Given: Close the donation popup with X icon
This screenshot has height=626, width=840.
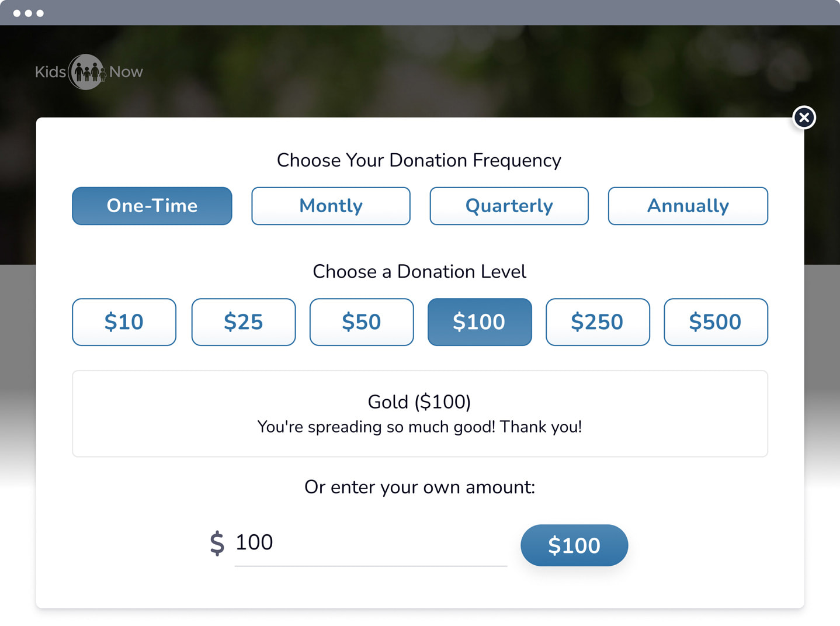Looking at the screenshot, I should point(804,117).
